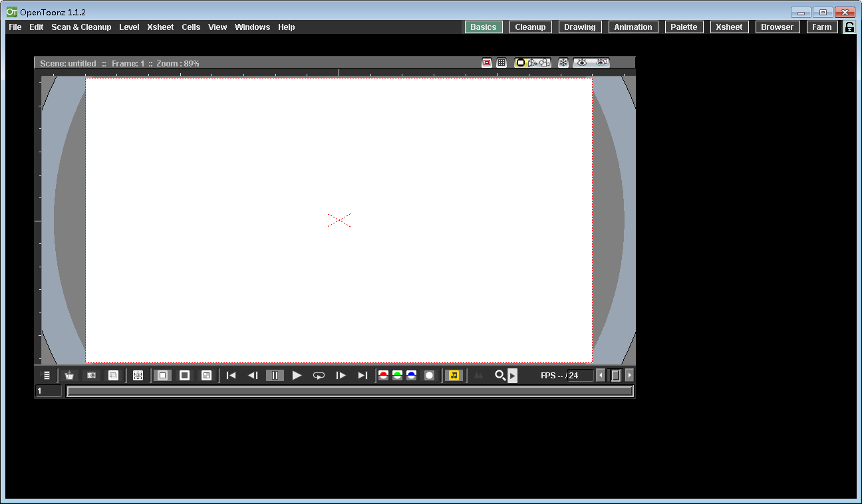Open the Edit menu

37,27
